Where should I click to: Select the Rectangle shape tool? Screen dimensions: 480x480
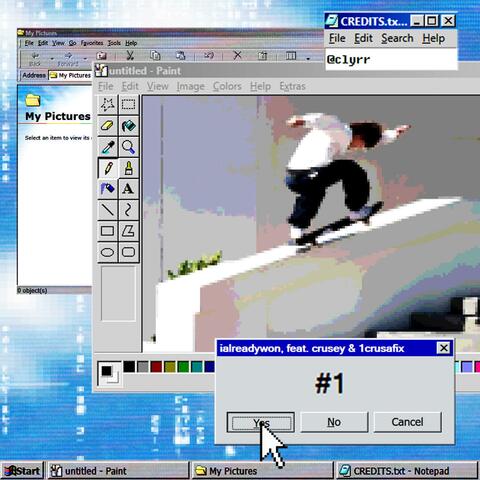[x=108, y=231]
